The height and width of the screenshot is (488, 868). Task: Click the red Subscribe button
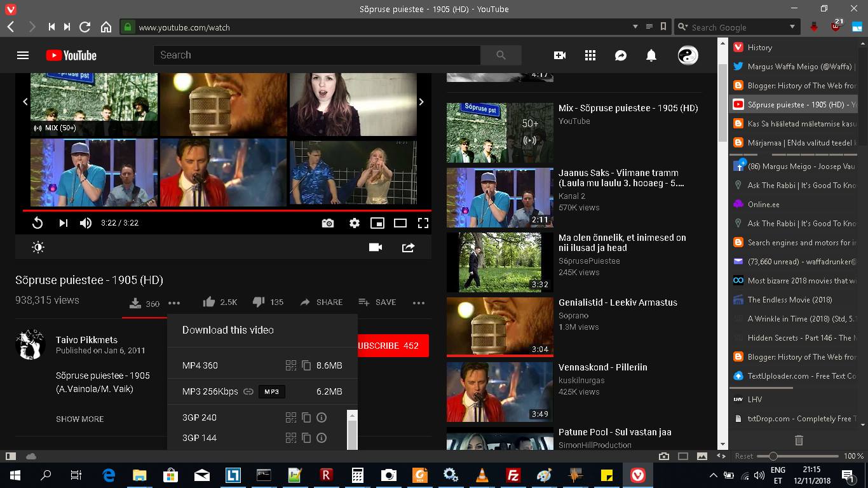[x=393, y=346]
